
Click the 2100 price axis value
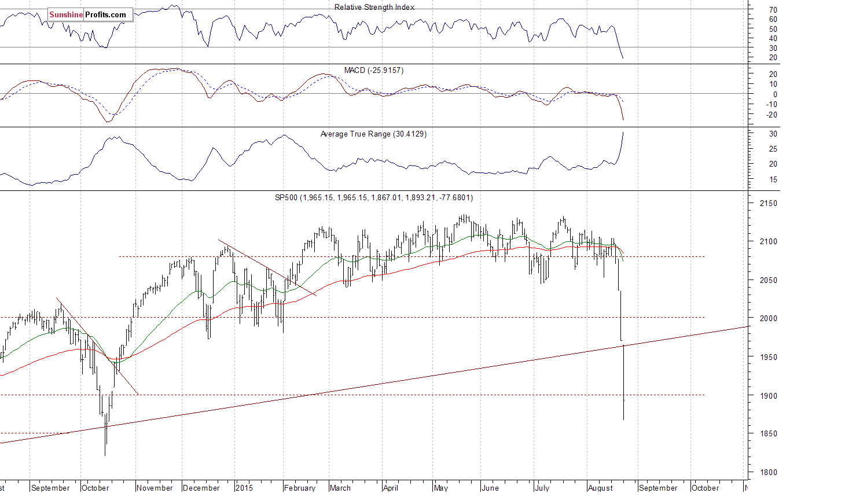tap(769, 242)
